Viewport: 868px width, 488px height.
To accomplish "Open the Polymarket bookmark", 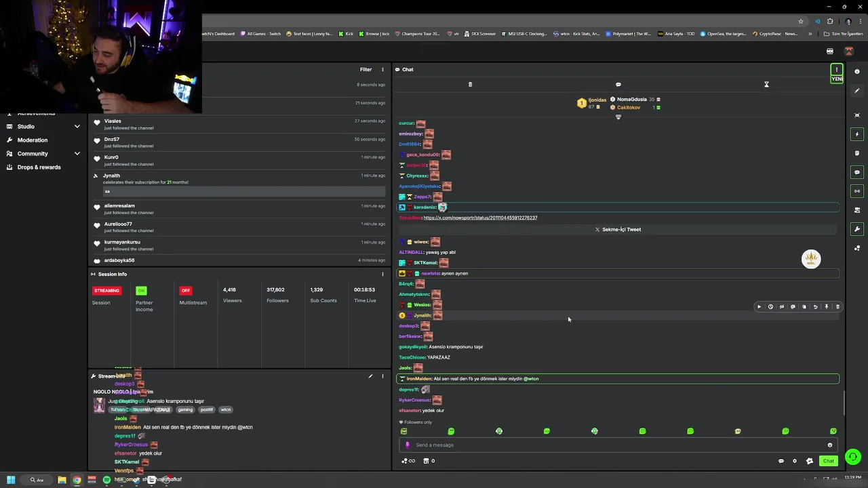I will click(x=628, y=34).
